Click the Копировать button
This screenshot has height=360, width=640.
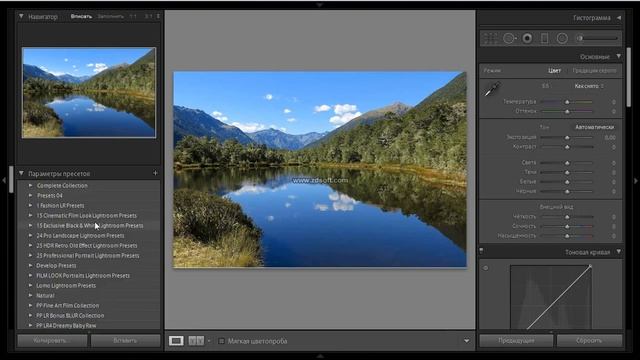click(x=52, y=340)
